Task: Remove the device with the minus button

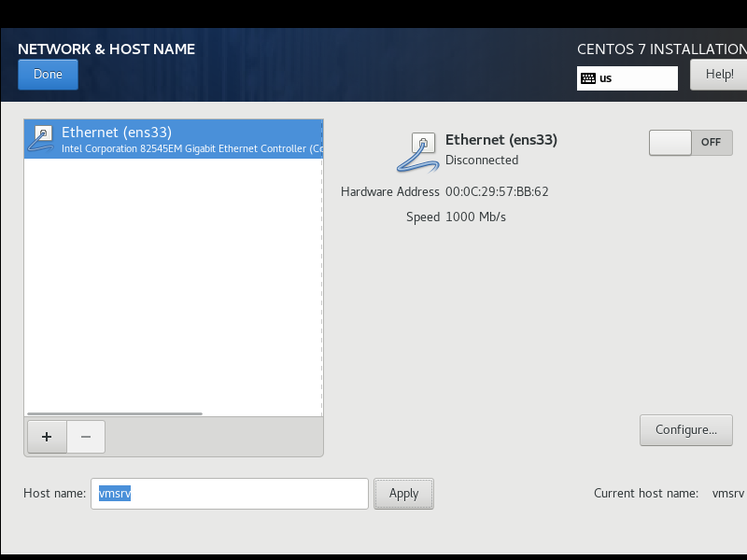Action: pyautogui.click(x=86, y=437)
